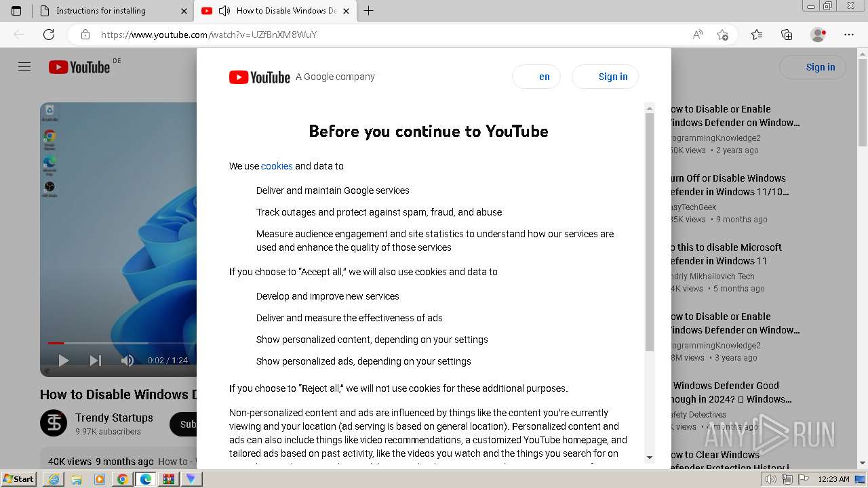Viewport: 868px width, 488px height.
Task: Close the Instructions for installing tab
Action: [184, 11]
